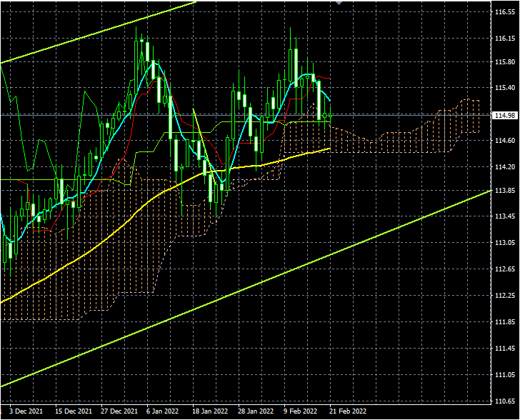Viewport: 520px width, 420px height.
Task: Click the 111.05 price axis label
Action: (x=505, y=375)
